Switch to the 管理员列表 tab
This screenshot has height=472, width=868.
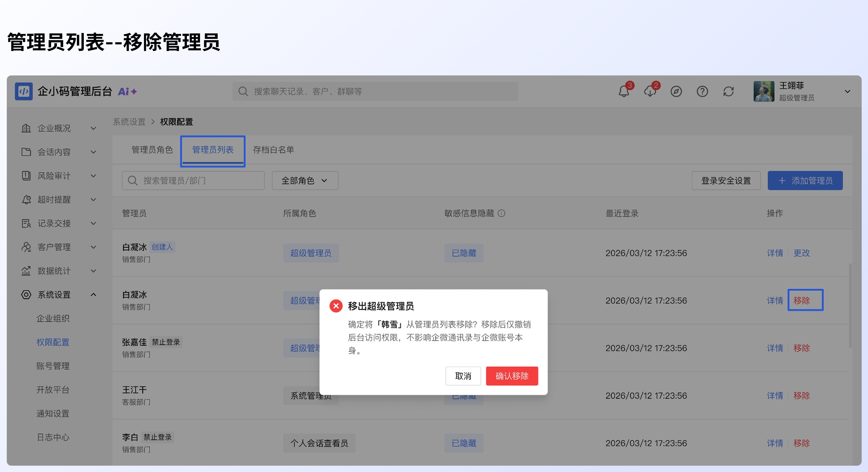pyautogui.click(x=213, y=150)
